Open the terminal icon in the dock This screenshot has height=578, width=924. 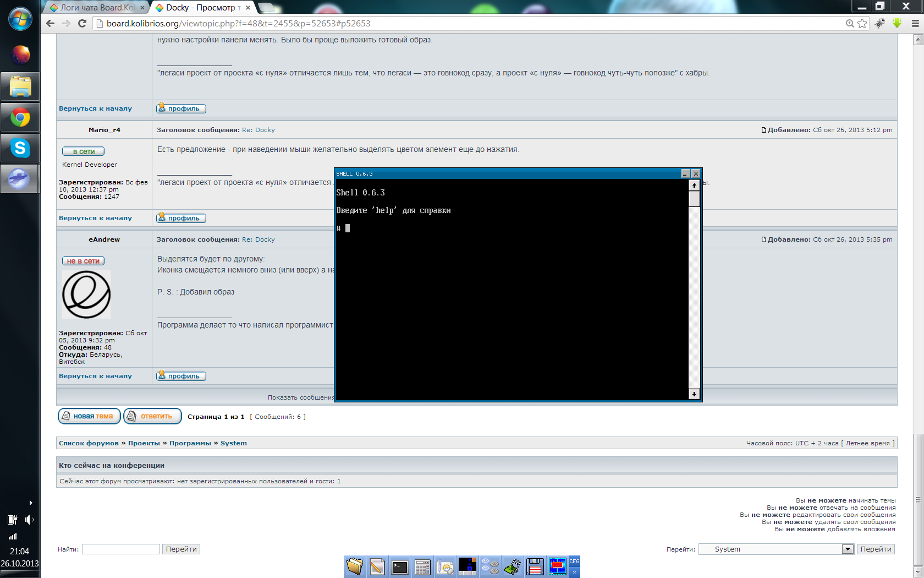400,566
